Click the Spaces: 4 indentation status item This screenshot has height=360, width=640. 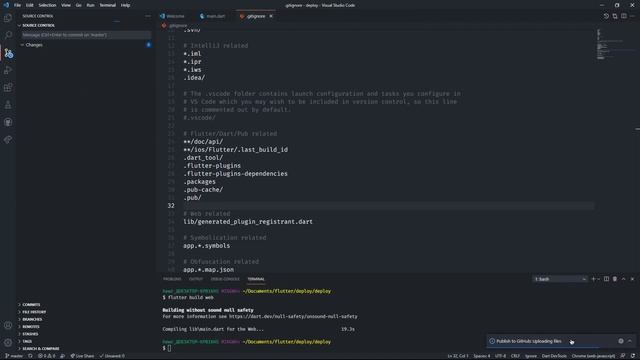click(482, 356)
